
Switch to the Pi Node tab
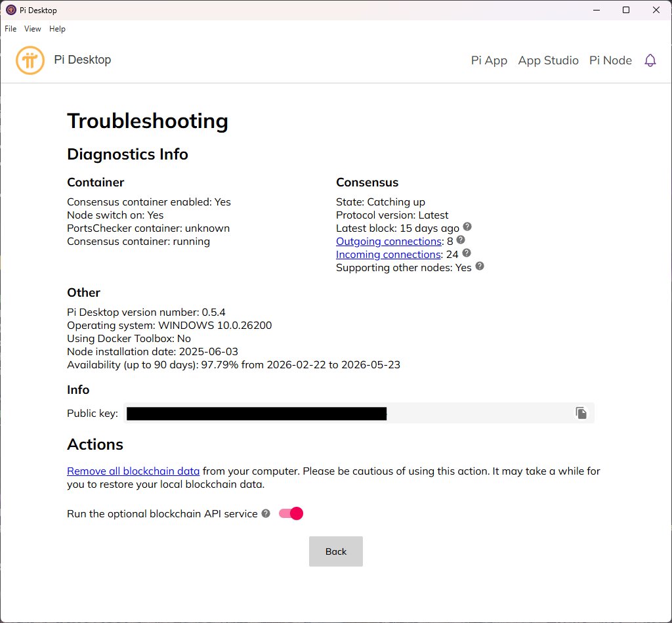click(610, 60)
